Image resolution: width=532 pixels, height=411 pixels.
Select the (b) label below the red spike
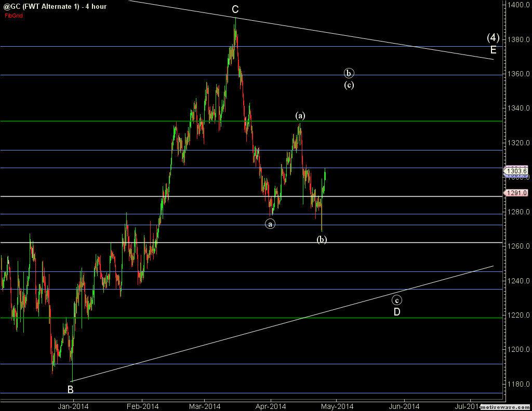(322, 239)
